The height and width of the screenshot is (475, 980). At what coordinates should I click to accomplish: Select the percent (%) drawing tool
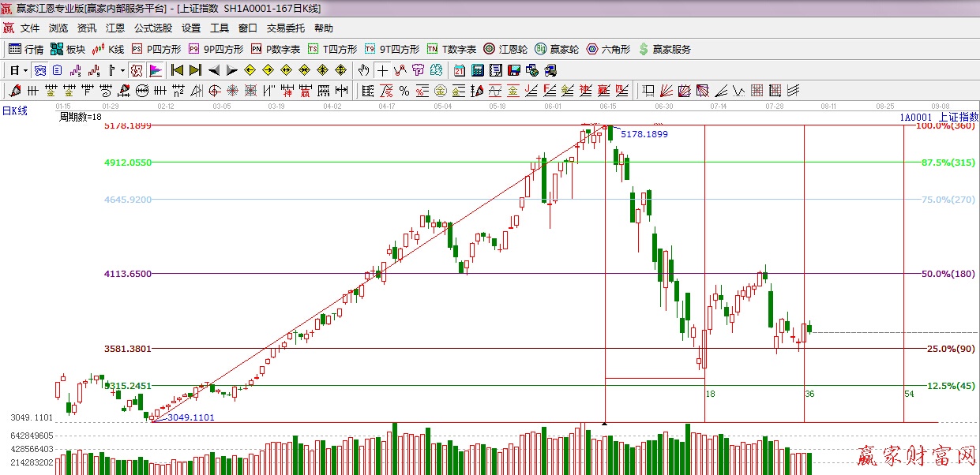point(404,91)
